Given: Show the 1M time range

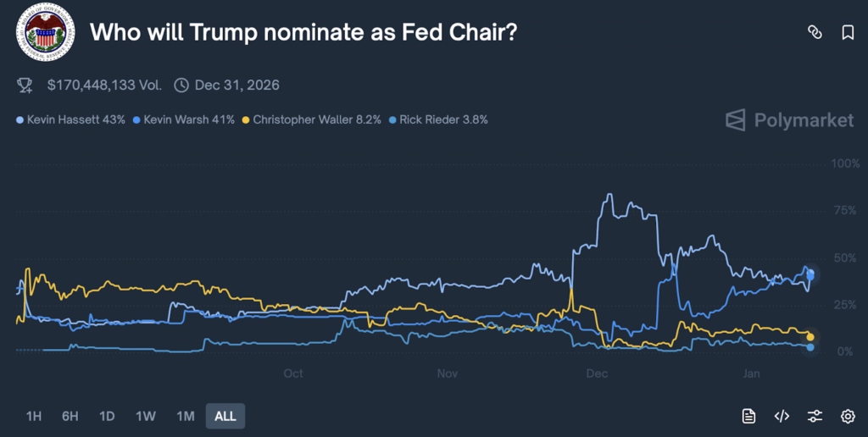Looking at the screenshot, I should click(185, 416).
